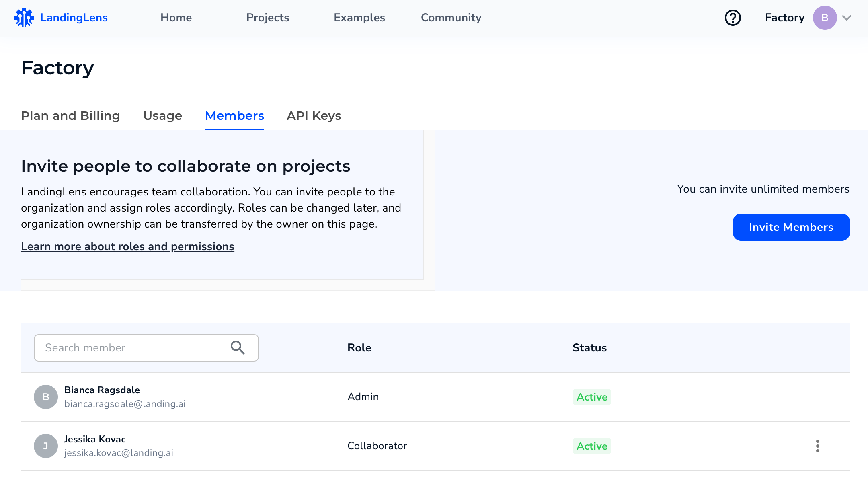Screen dimensions: 868x493
Task: Go to Home in navigation bar
Action: 176,18
